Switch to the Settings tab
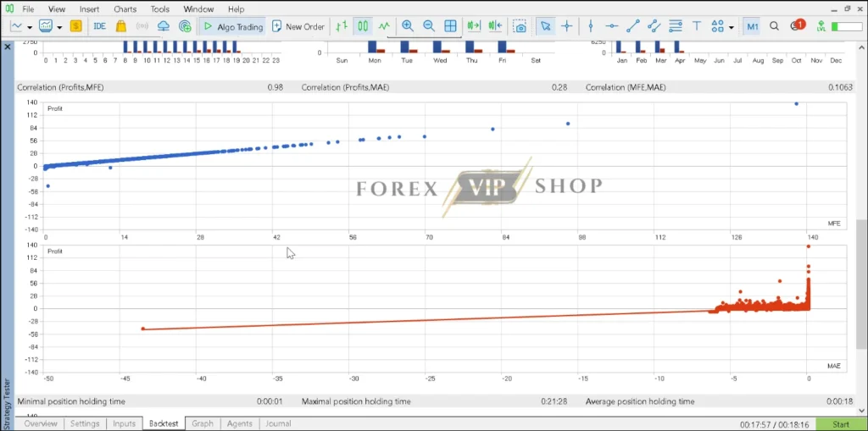Screen dimensions: 868x431 tap(85, 424)
